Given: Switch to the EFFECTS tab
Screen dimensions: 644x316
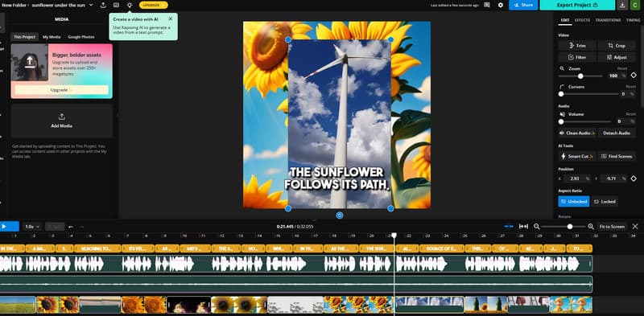Looking at the screenshot, I should (582, 20).
